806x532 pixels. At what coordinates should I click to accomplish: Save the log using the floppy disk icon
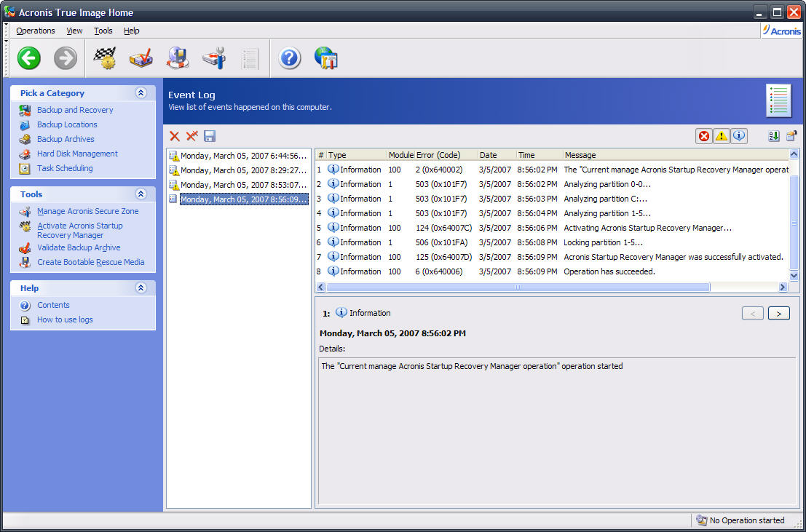[x=209, y=136]
